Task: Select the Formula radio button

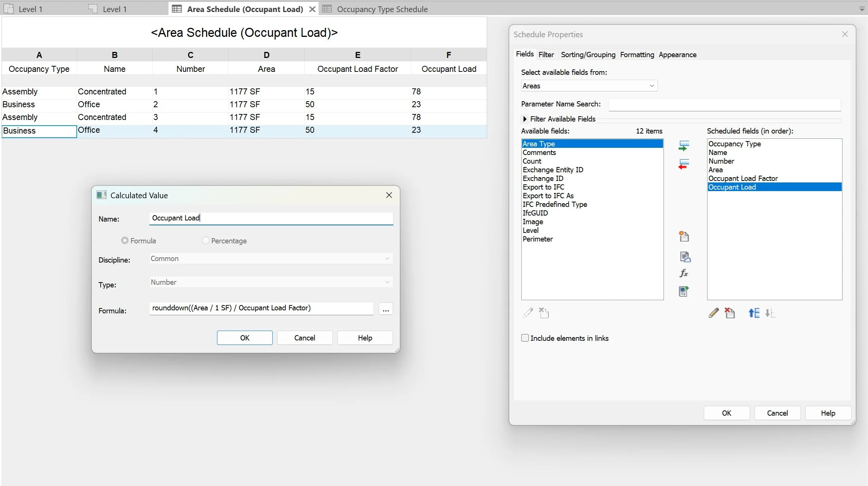Action: click(124, 240)
